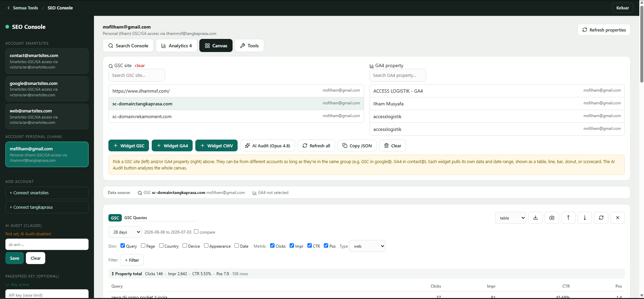Enable the Country dimension checkbox
The image size is (644, 299).
[161, 246]
